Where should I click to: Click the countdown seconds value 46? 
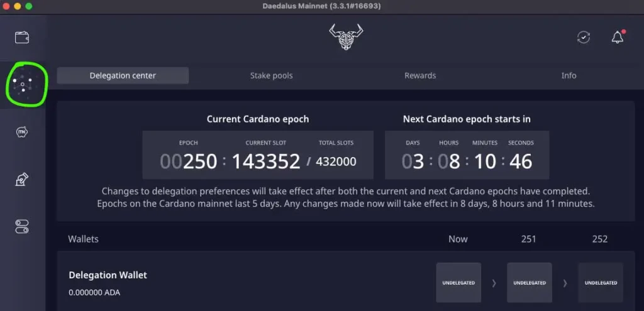pos(521,161)
